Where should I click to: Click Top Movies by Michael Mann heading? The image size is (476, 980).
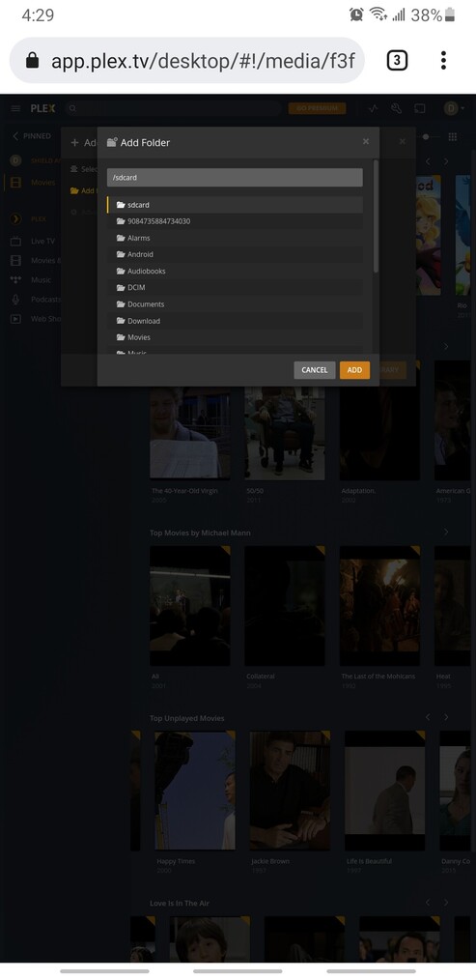pyautogui.click(x=200, y=533)
